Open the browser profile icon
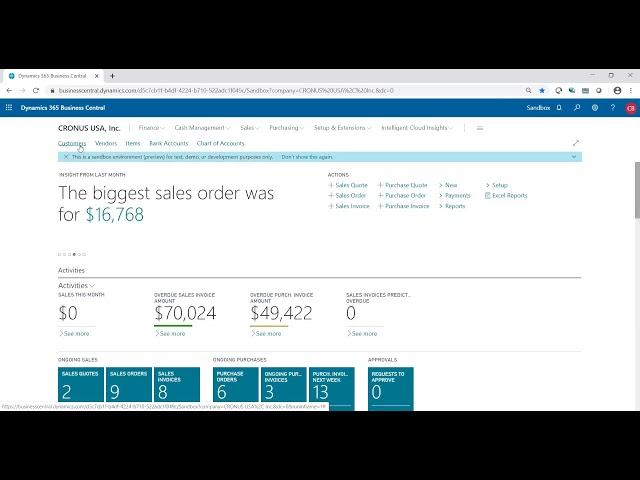This screenshot has width=640, height=480. [x=617, y=91]
